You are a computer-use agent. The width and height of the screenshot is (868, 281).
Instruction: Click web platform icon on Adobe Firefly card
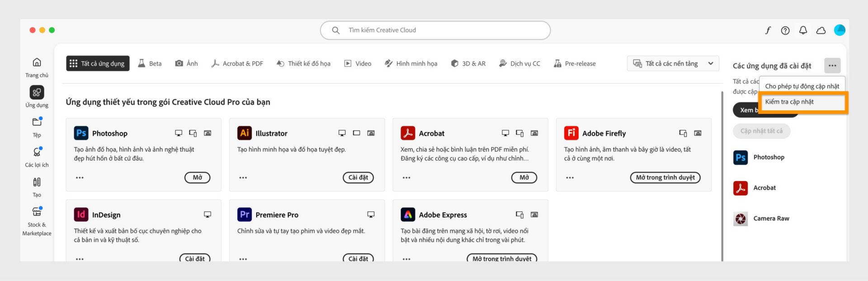click(698, 133)
